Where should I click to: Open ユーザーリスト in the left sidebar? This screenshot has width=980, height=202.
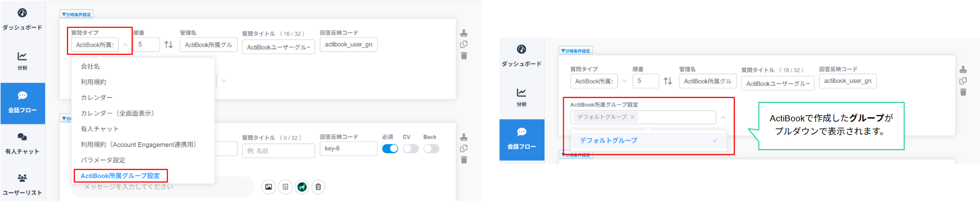[22, 185]
